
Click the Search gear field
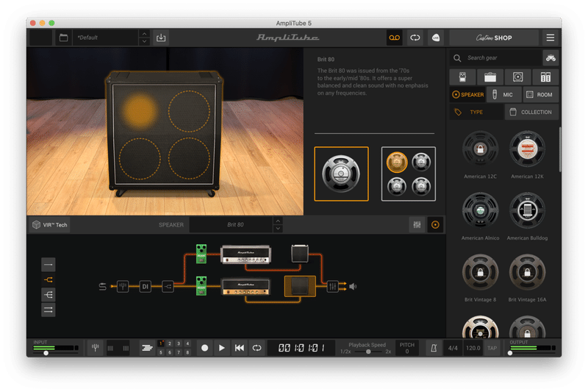[495, 58]
